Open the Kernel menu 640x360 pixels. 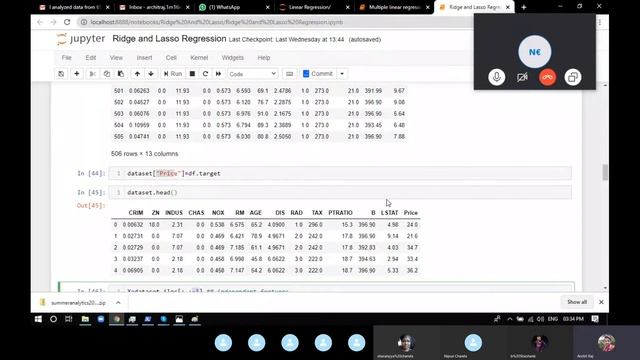199,58
